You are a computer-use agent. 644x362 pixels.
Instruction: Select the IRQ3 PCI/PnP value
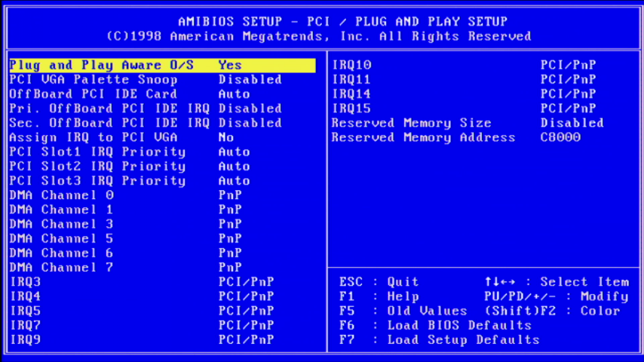point(246,282)
